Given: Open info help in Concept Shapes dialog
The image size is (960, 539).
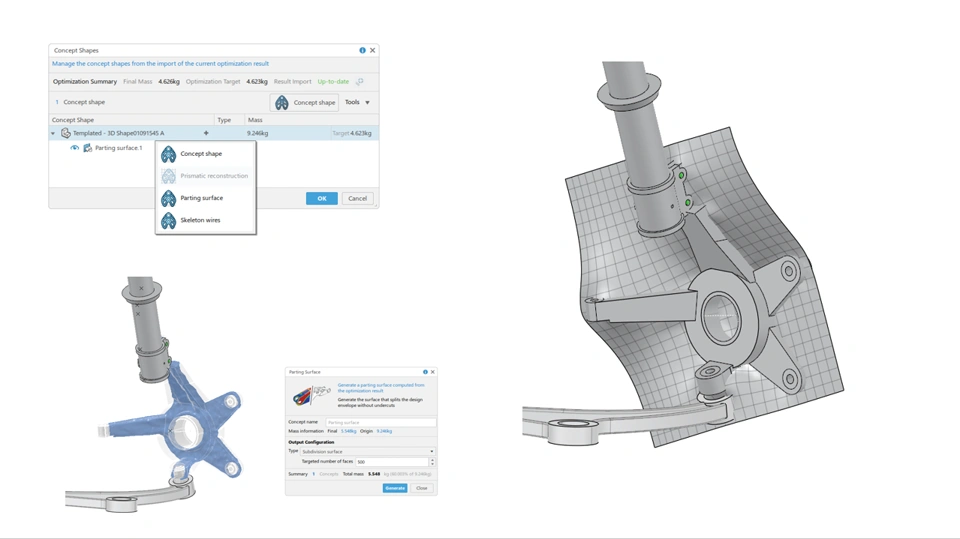Looking at the screenshot, I should 362,50.
